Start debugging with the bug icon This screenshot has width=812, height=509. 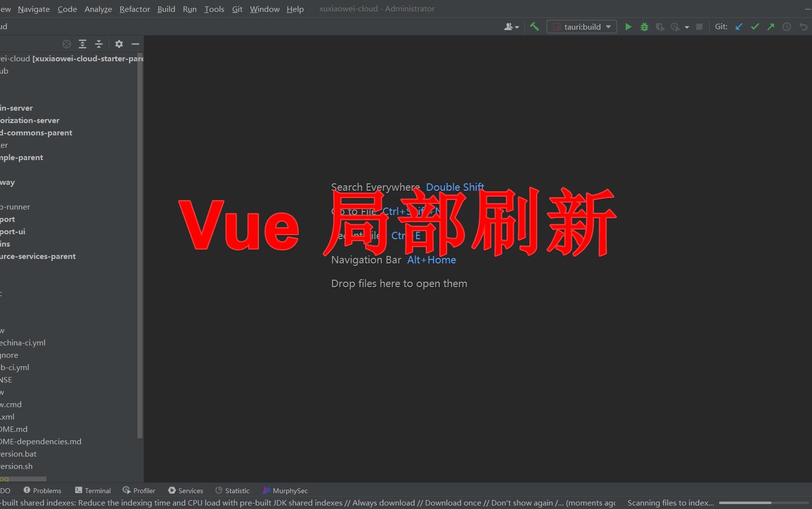tap(644, 27)
